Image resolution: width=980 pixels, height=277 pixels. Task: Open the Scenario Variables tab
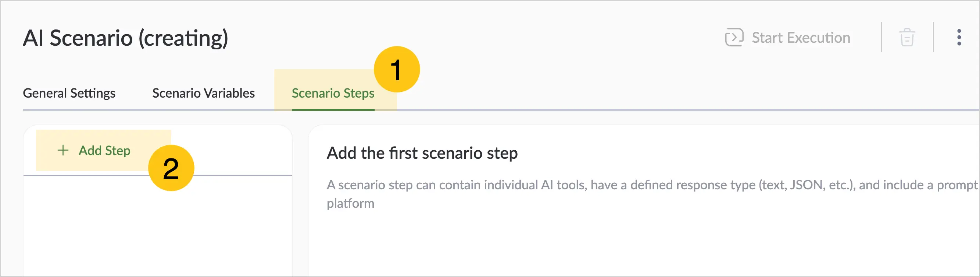click(204, 93)
